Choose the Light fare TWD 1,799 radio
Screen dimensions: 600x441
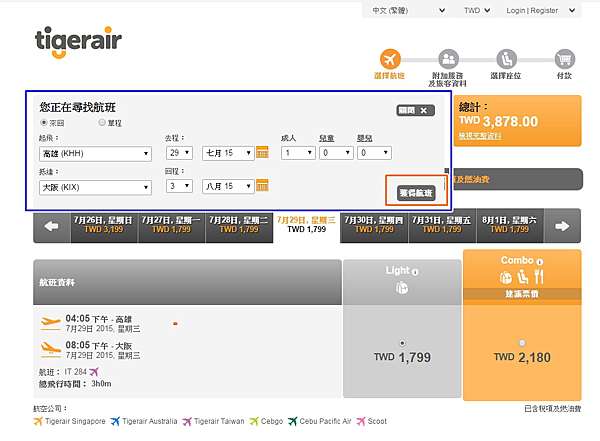coord(402,343)
